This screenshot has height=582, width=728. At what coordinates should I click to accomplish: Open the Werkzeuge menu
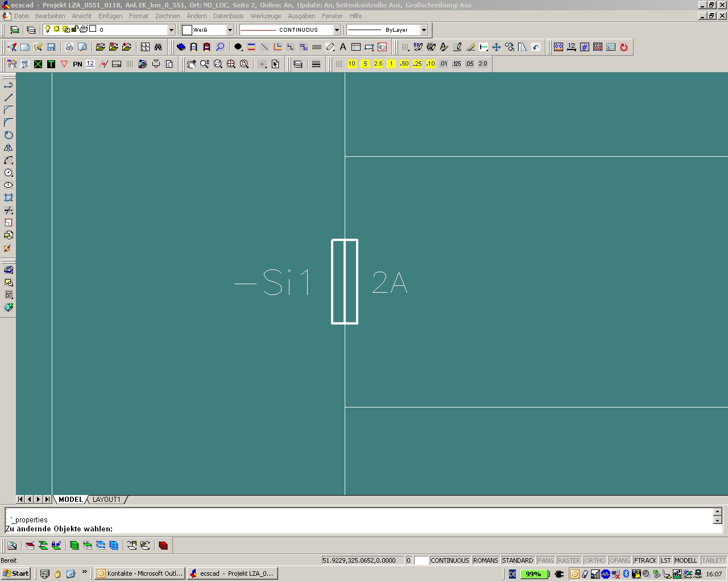[266, 16]
